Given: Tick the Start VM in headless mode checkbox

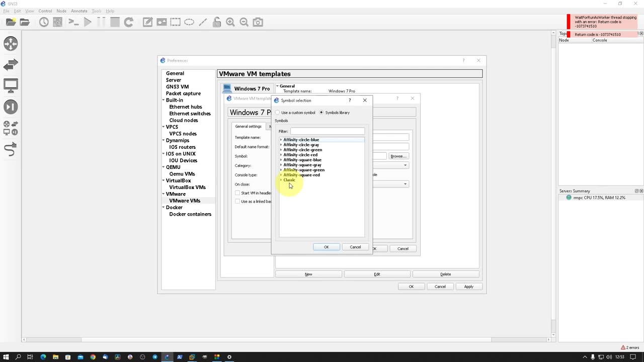Looking at the screenshot, I should tap(237, 193).
